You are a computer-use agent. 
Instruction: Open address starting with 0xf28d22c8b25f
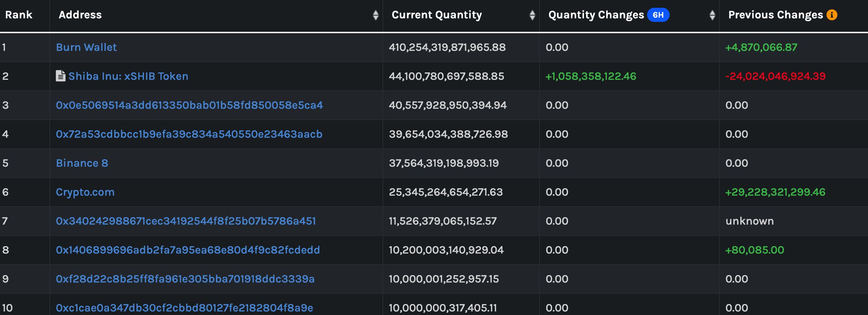coord(185,279)
